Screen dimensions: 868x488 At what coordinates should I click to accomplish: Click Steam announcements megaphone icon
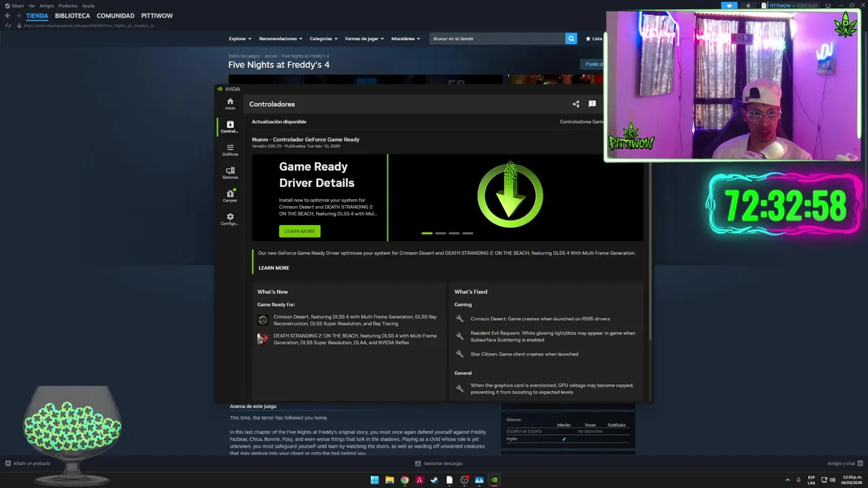tap(729, 5)
